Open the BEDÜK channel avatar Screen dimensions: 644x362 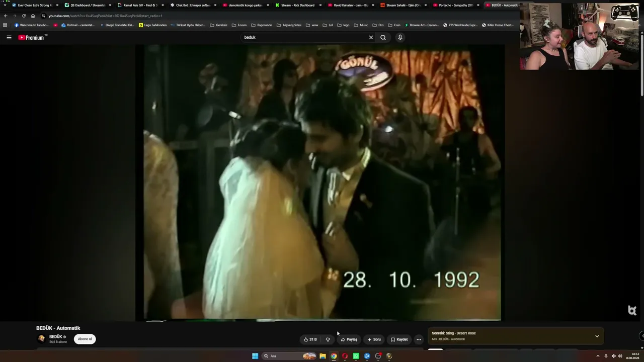pyautogui.click(x=42, y=339)
